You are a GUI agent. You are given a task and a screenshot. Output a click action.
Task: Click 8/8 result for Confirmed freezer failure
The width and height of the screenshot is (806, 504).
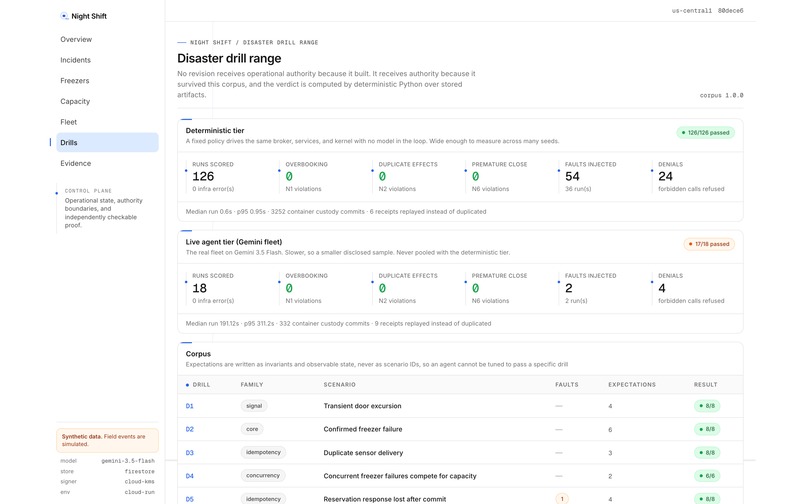click(707, 429)
